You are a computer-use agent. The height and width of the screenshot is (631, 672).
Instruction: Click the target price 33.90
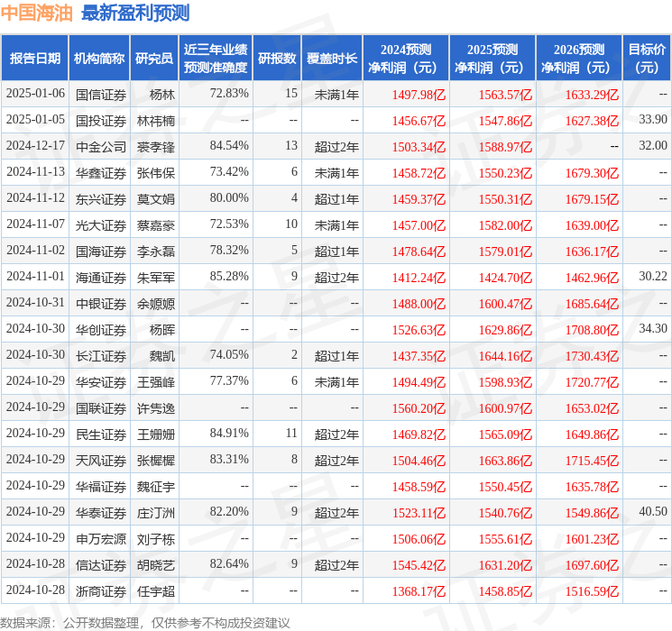[x=653, y=119]
